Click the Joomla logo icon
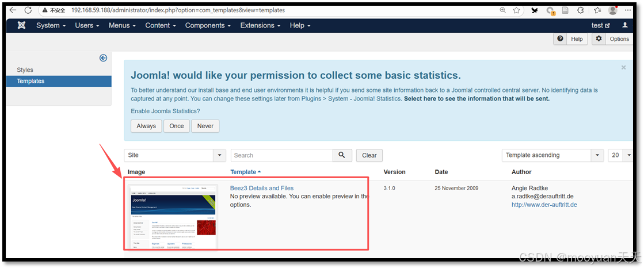Screen dimensions: 644x269 22,25
